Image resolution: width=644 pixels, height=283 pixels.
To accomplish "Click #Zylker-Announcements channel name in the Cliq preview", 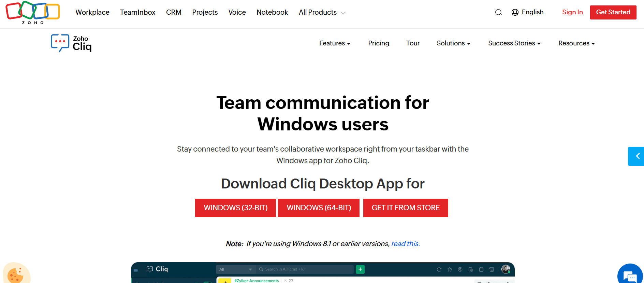I will (257, 281).
